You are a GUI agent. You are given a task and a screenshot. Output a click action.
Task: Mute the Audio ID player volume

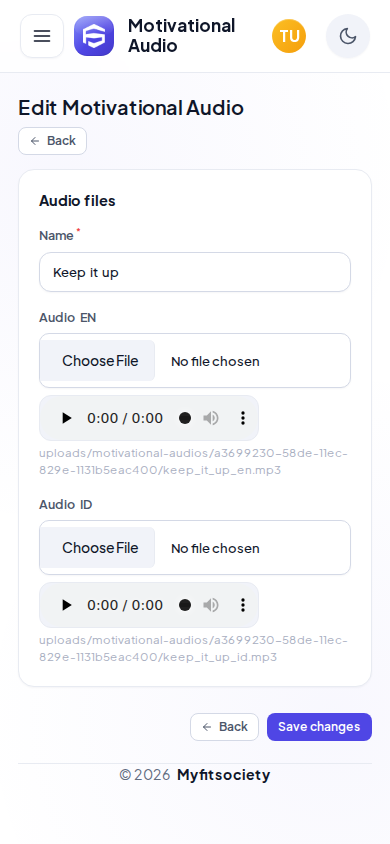pos(211,605)
